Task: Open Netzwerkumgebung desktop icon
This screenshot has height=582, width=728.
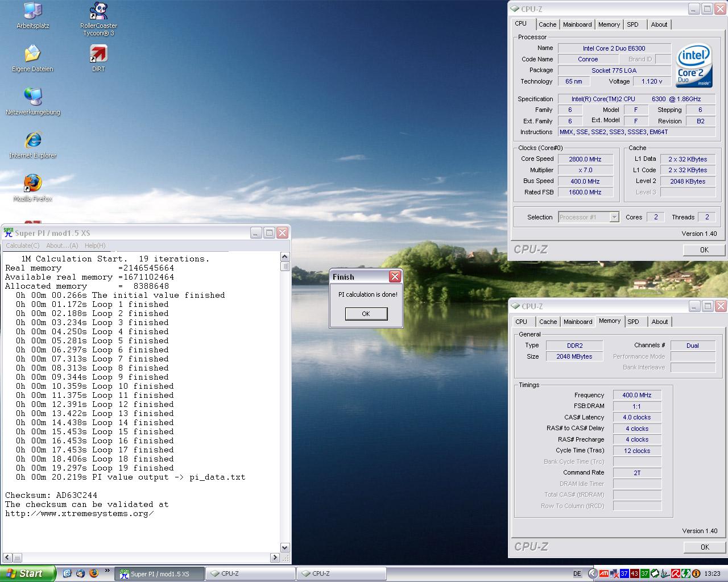Action: pyautogui.click(x=32, y=102)
